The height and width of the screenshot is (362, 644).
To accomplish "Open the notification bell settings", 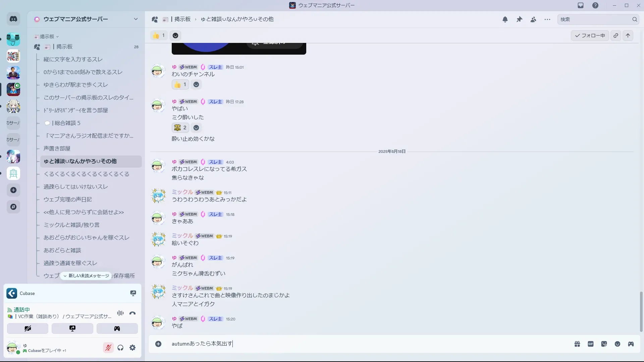I will pos(505,19).
